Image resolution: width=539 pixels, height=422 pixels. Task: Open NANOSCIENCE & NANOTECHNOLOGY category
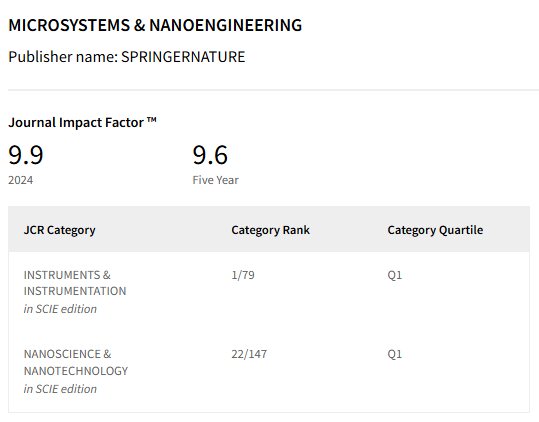(x=76, y=362)
